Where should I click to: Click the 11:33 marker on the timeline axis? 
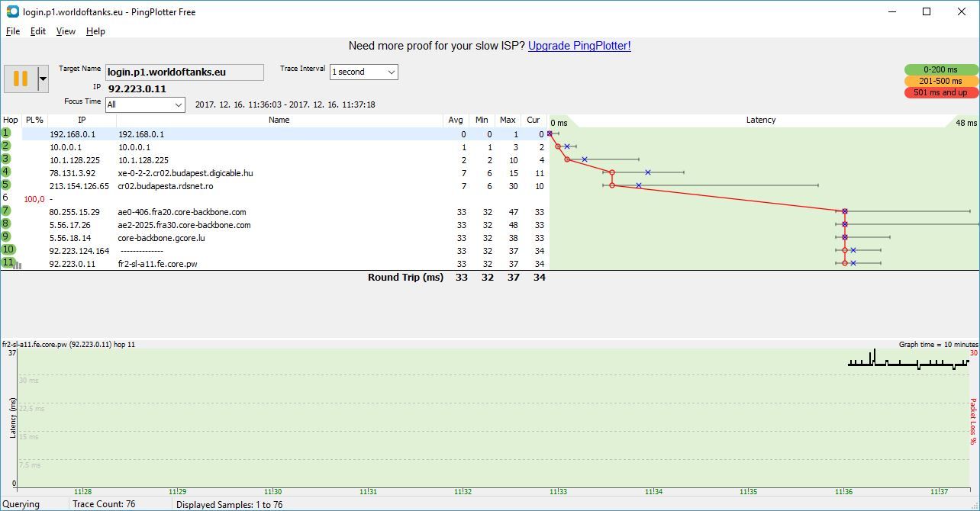point(558,492)
